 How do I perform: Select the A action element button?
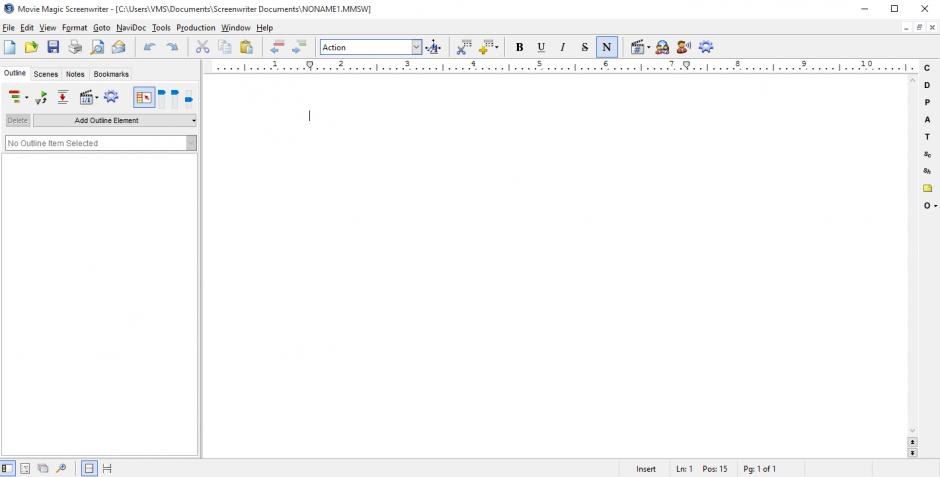[x=927, y=120]
